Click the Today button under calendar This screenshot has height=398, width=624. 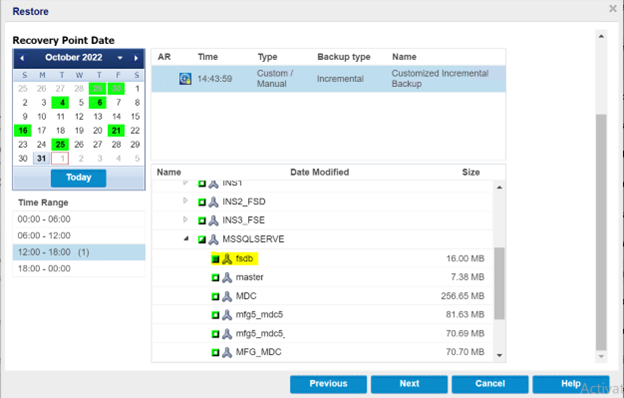tap(78, 178)
